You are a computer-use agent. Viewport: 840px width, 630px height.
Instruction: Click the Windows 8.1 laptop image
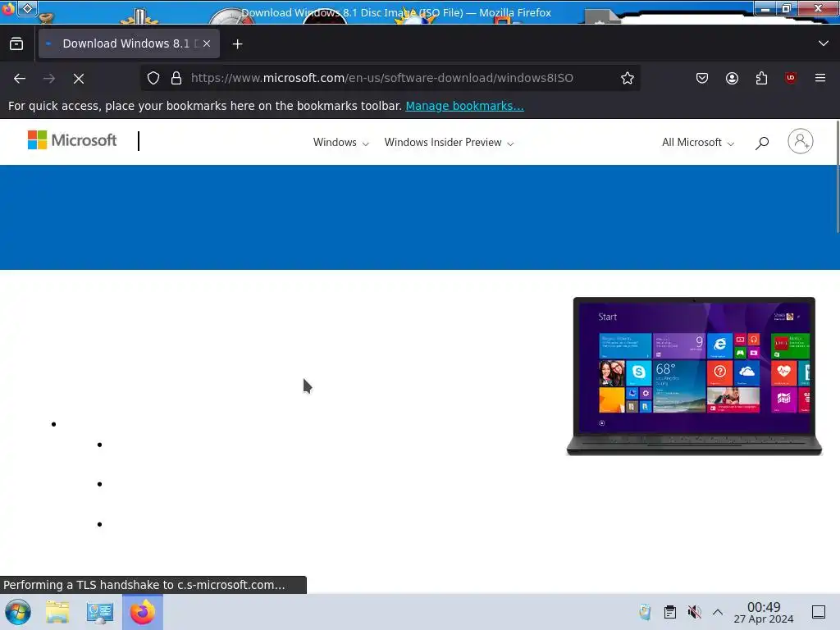point(694,376)
